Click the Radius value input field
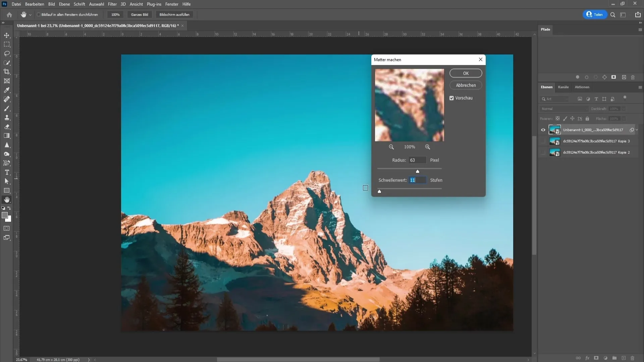The width and height of the screenshot is (644, 362). point(417,160)
